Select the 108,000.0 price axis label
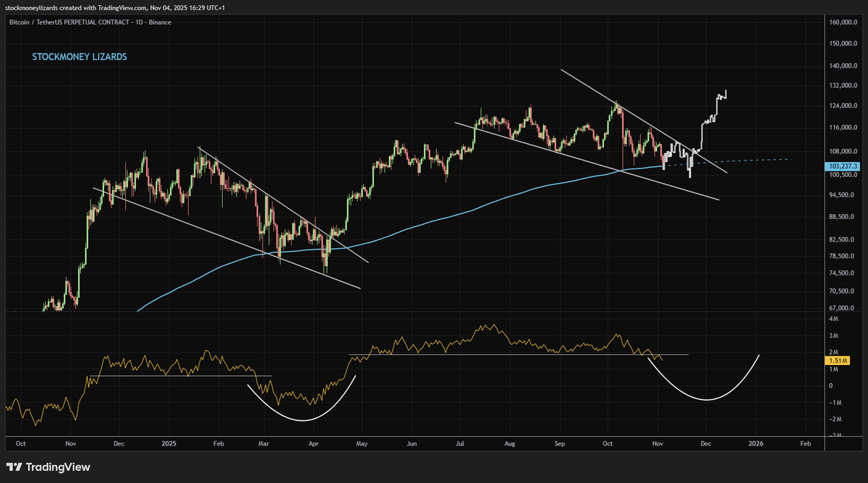Viewport: 868px width, 483px height. pos(843,152)
